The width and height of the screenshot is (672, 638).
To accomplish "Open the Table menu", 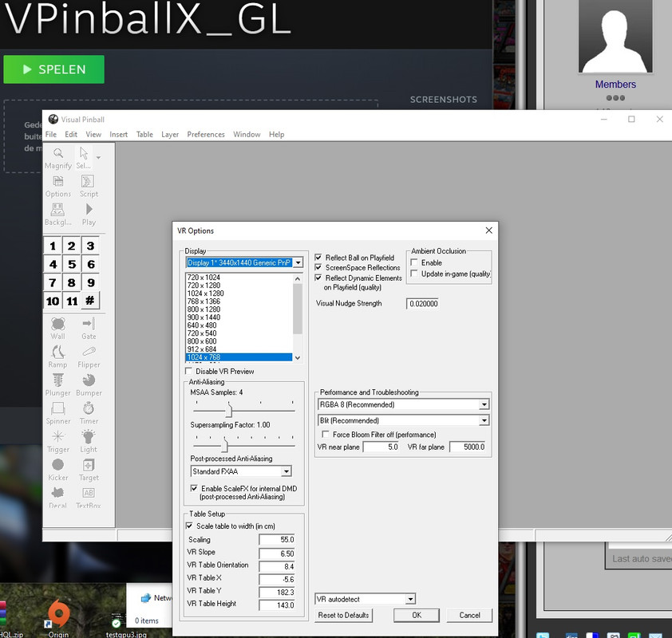I will point(144,135).
